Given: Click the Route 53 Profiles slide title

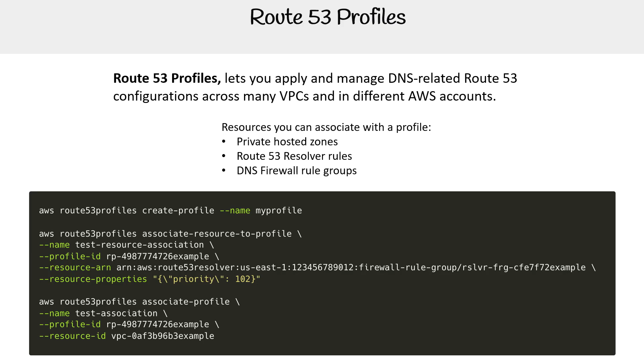Looking at the screenshot, I should [328, 17].
